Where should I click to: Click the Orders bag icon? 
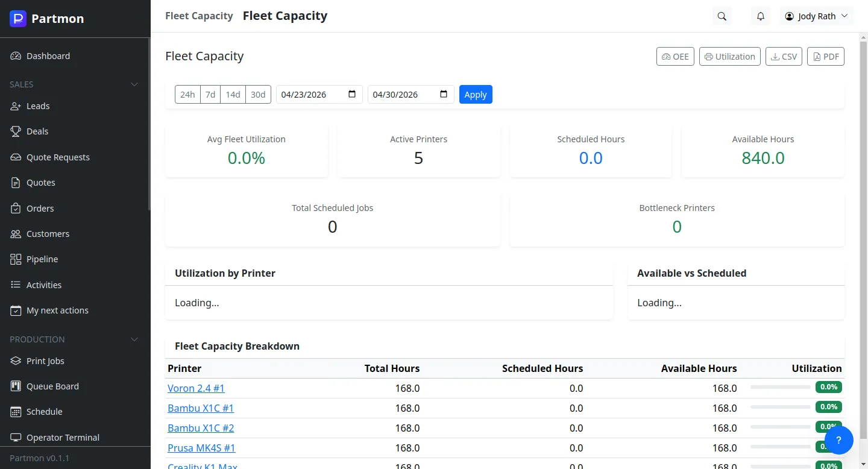click(16, 209)
